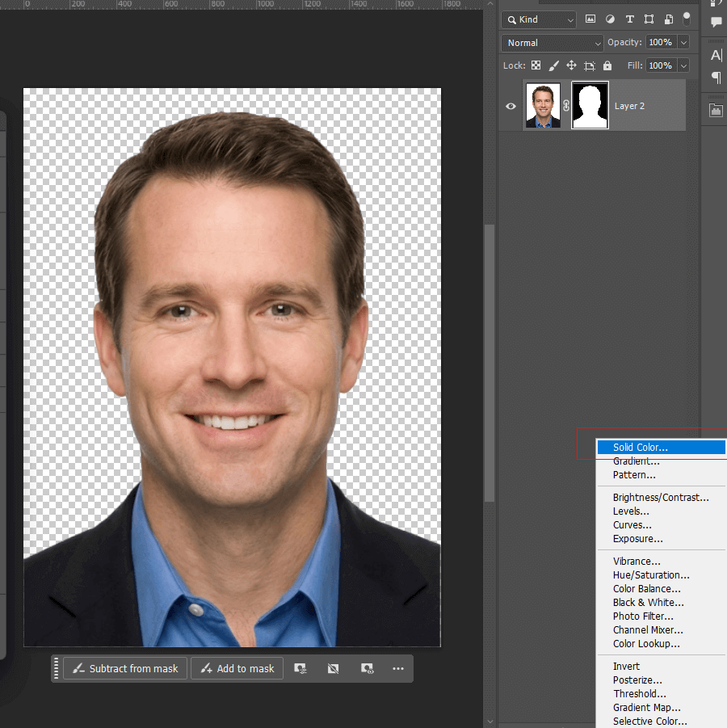Click the shape layers filter icon

coord(649,19)
